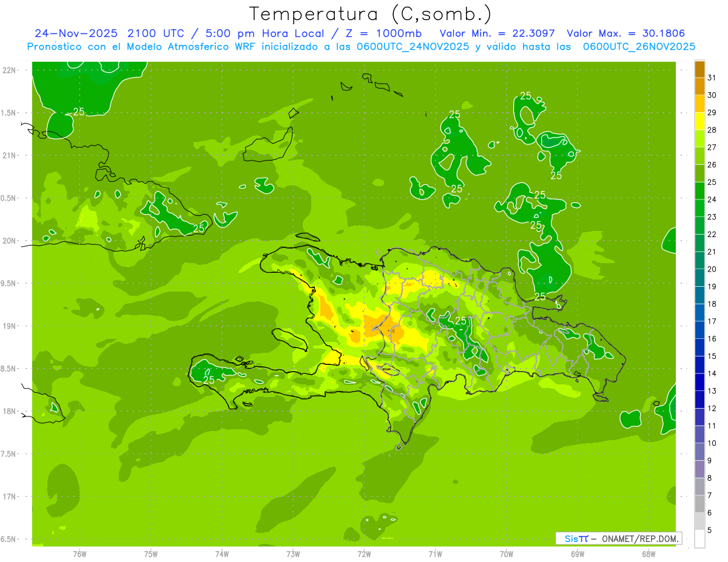This screenshot has width=728, height=562.
Task: Click legend label '26'
Action: point(712,164)
